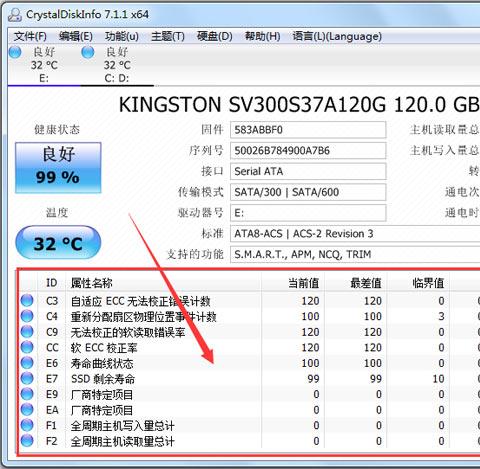The height and width of the screenshot is (469, 480).
Task: Select row 无法校正的软读取错误率
Action: click(x=249, y=332)
